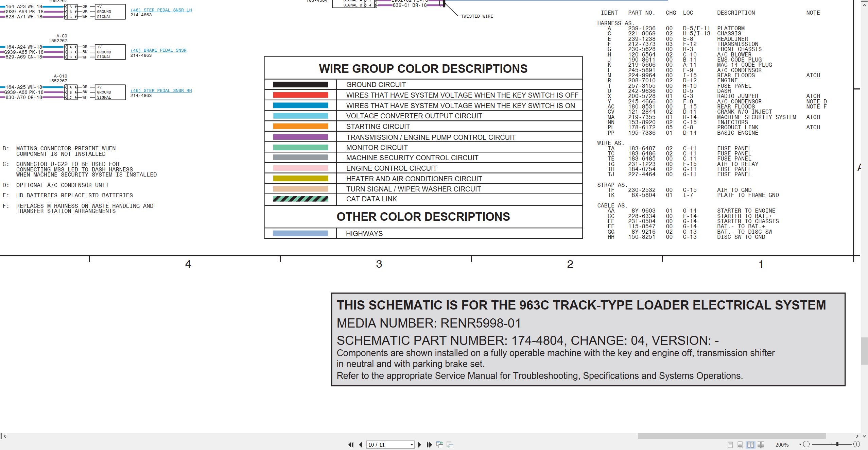Toggle two-page facing layout
Image resolution: width=868 pixels, height=450 pixels.
pos(750,445)
